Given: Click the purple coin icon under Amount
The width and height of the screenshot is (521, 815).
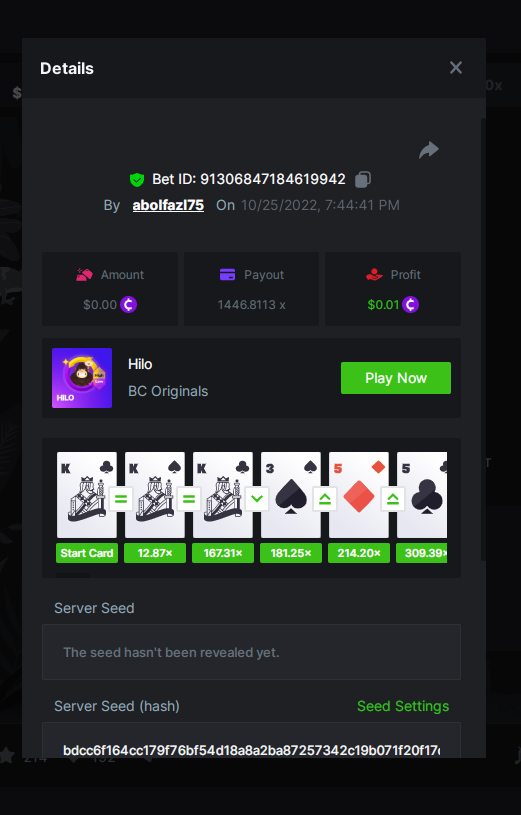Looking at the screenshot, I should 128,305.
